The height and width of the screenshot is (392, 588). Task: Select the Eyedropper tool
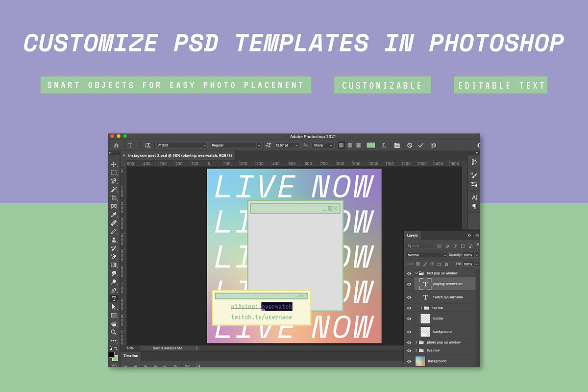114,215
